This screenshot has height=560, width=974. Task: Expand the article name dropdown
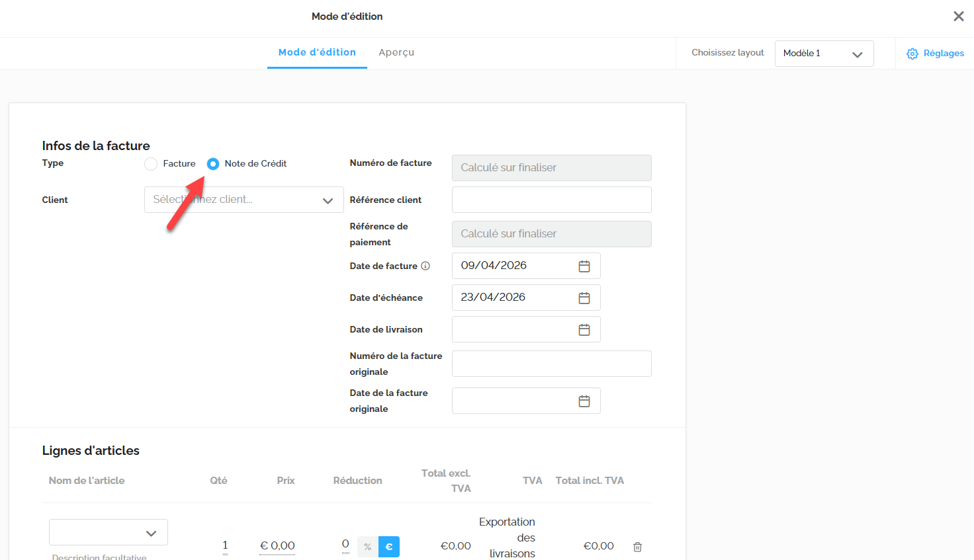109,532
